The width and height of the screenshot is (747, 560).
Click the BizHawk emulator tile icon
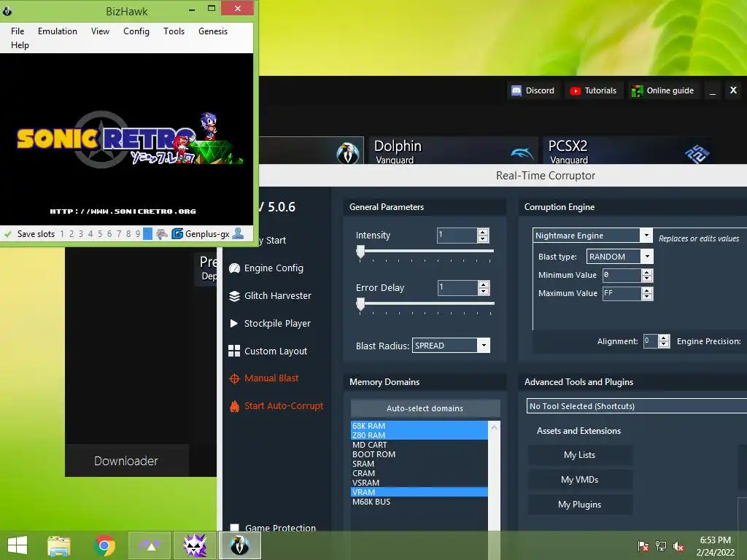coord(347,152)
